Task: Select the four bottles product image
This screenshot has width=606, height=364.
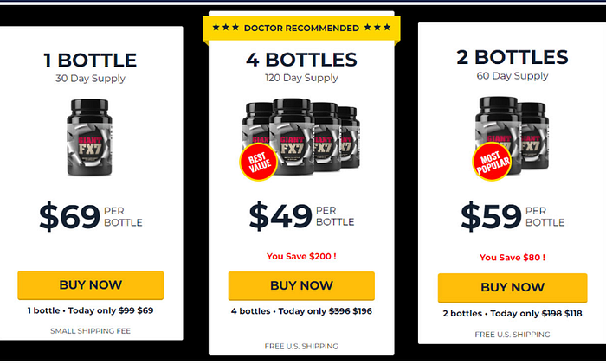Action: point(301,137)
